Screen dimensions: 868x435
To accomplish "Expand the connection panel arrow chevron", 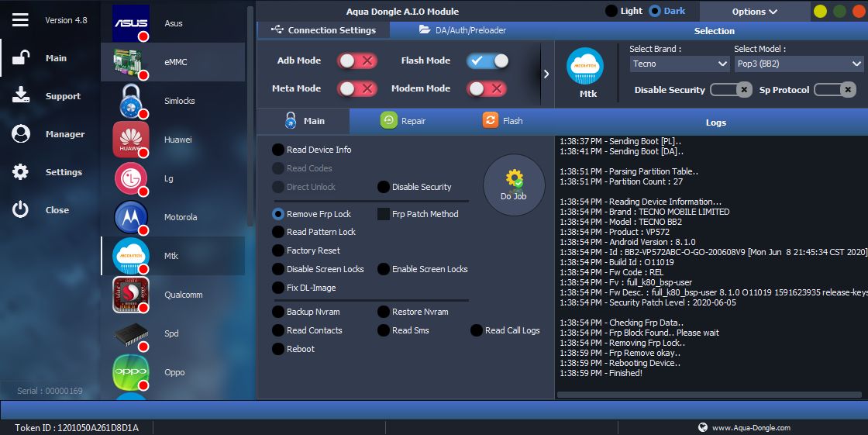I will (546, 74).
